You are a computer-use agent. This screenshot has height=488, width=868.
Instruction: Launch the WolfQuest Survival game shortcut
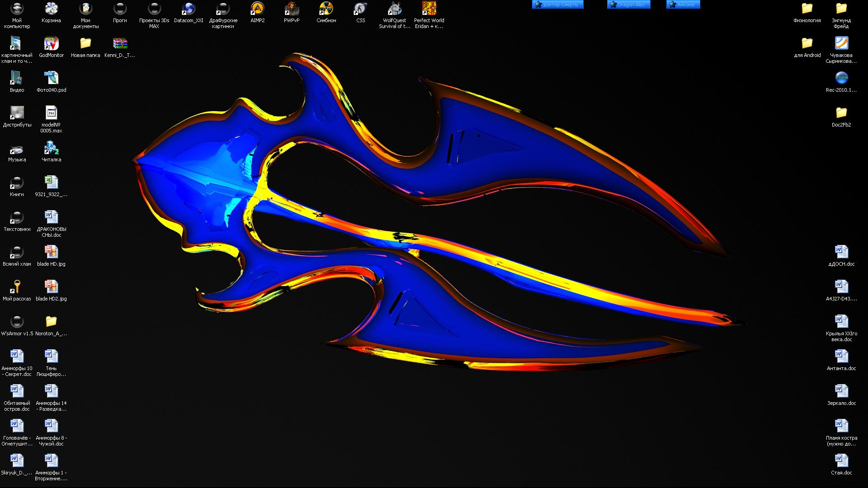[x=394, y=9]
